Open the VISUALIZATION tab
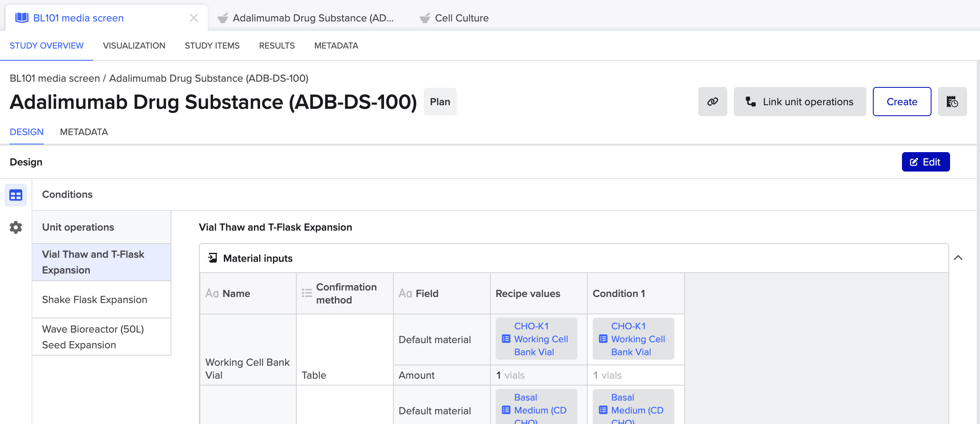Screen dimensions: 980x424 134,46
